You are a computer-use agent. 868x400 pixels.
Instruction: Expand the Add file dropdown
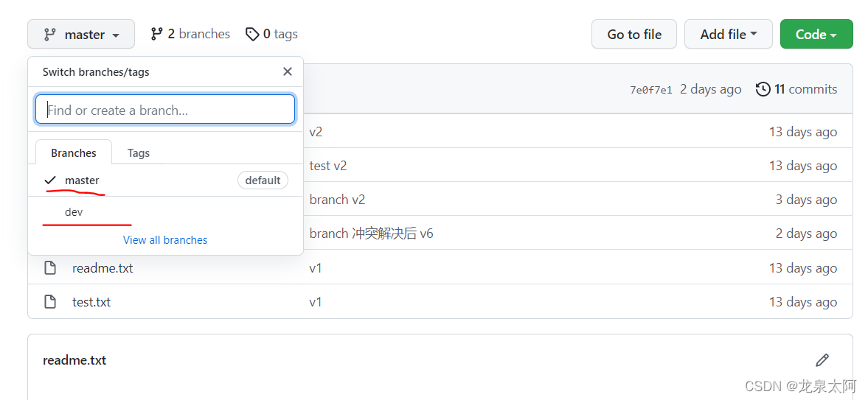(x=729, y=35)
